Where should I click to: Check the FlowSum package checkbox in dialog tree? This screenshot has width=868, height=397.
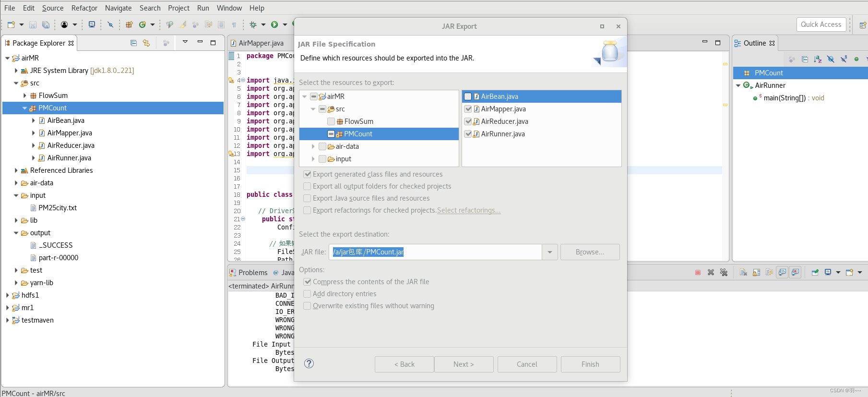[x=331, y=121]
